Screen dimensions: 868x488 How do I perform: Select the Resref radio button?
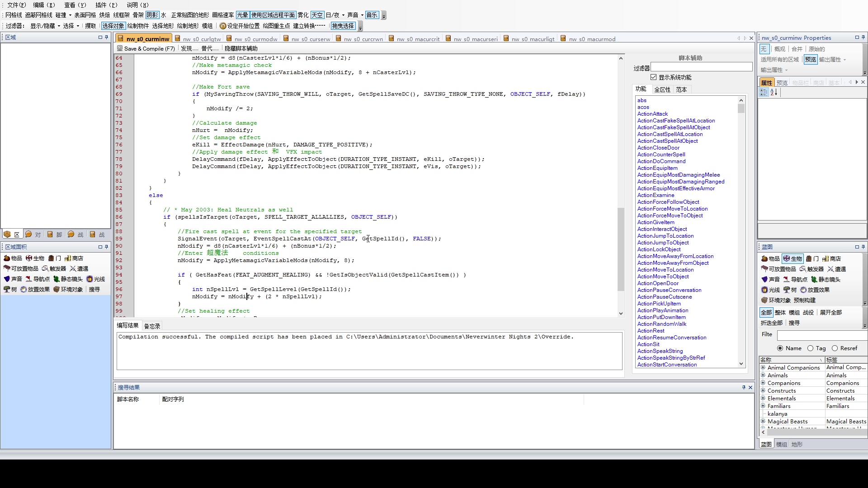tap(835, 348)
